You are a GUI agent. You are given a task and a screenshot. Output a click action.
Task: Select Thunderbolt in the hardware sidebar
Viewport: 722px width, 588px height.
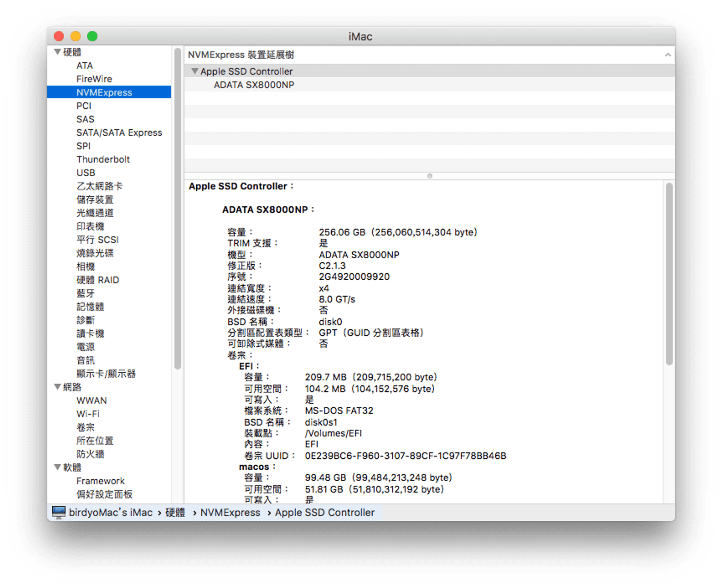click(103, 159)
